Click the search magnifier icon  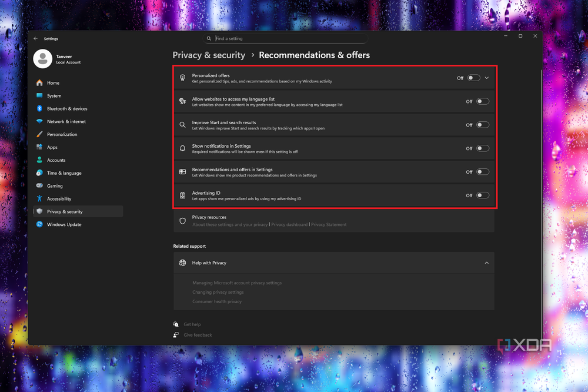(209, 38)
